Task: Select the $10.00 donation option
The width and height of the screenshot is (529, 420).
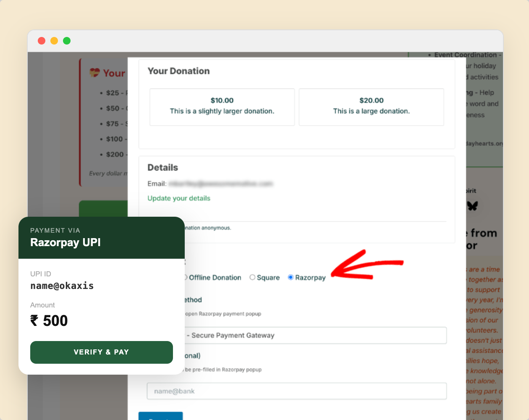Action: pos(222,107)
